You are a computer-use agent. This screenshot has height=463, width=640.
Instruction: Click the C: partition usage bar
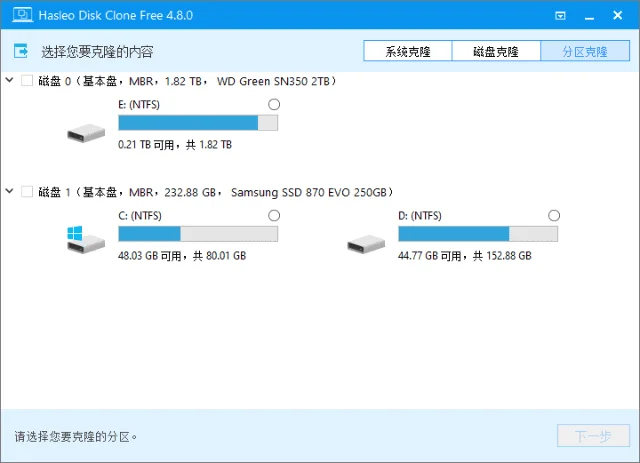[x=198, y=234]
